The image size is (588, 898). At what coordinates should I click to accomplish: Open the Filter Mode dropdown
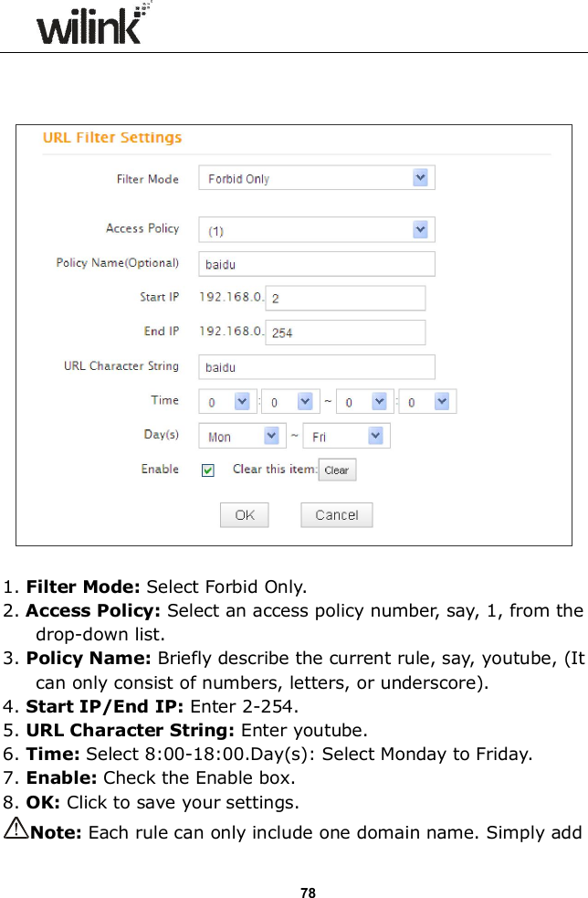(316, 177)
